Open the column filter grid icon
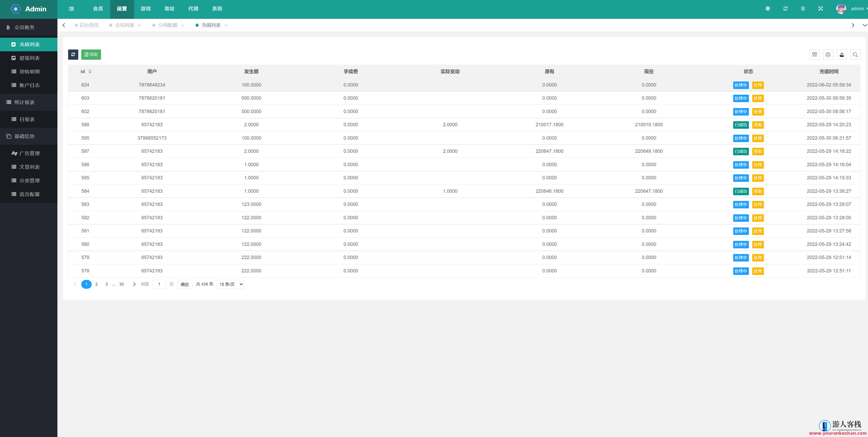 tap(814, 55)
